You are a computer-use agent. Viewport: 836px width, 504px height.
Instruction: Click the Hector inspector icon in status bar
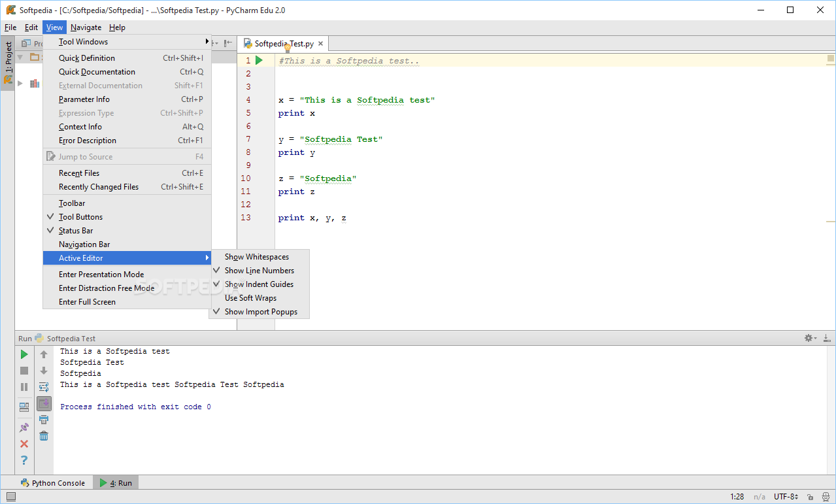tap(826, 497)
